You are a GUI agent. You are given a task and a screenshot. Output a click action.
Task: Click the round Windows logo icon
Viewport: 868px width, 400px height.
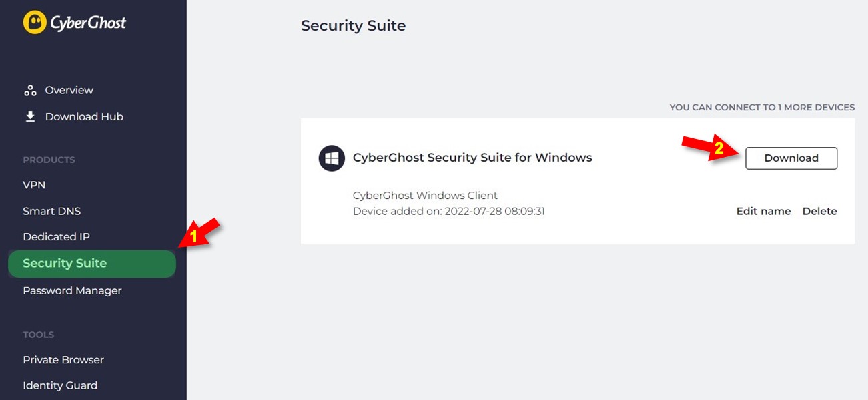332,158
